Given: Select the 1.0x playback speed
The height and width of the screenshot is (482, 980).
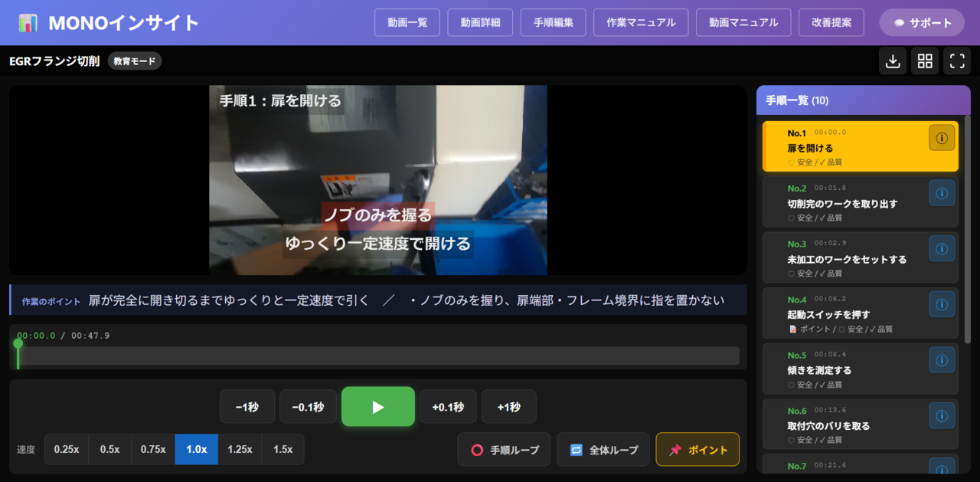Looking at the screenshot, I should [x=197, y=450].
